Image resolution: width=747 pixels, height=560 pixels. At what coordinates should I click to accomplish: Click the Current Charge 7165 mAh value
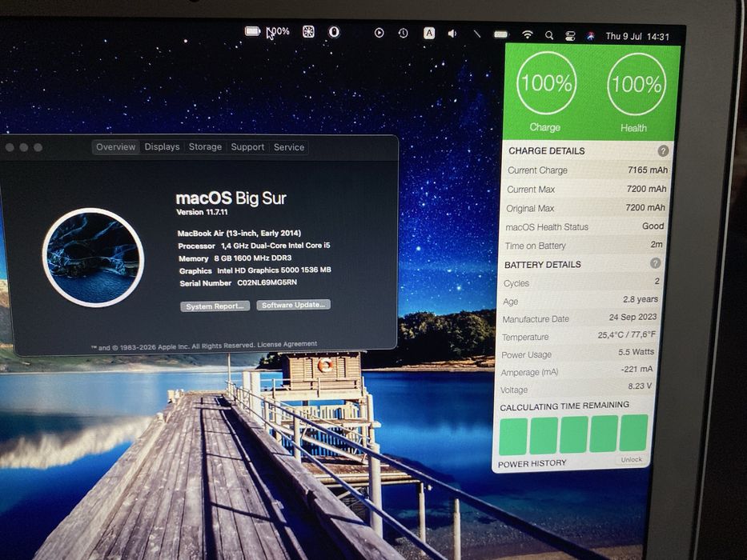click(648, 170)
